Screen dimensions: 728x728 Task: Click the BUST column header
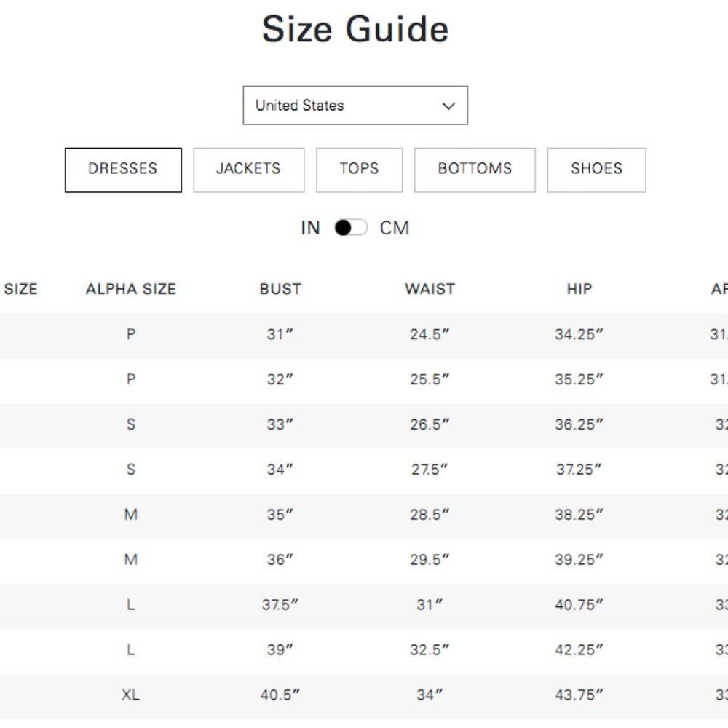[280, 289]
